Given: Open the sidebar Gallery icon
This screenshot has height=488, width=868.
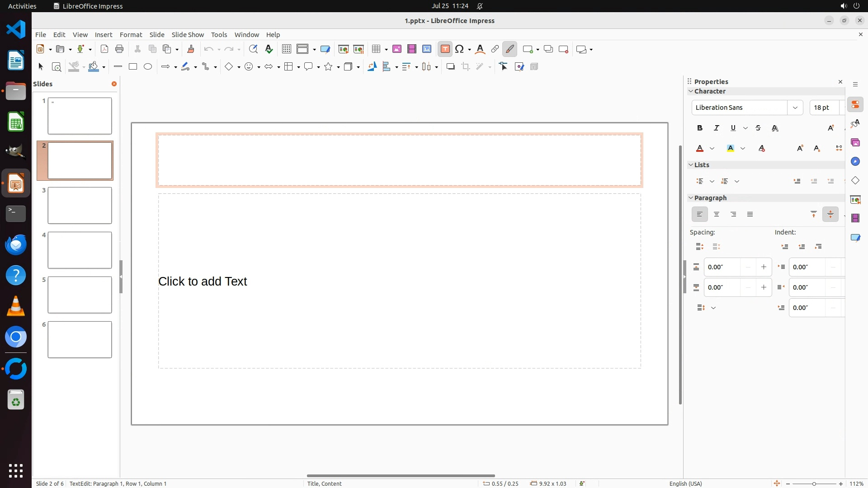Looking at the screenshot, I should point(855,143).
